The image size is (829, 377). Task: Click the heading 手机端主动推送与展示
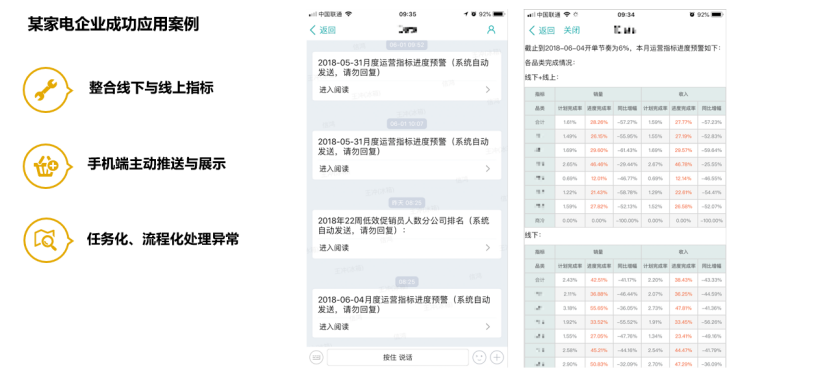click(157, 164)
